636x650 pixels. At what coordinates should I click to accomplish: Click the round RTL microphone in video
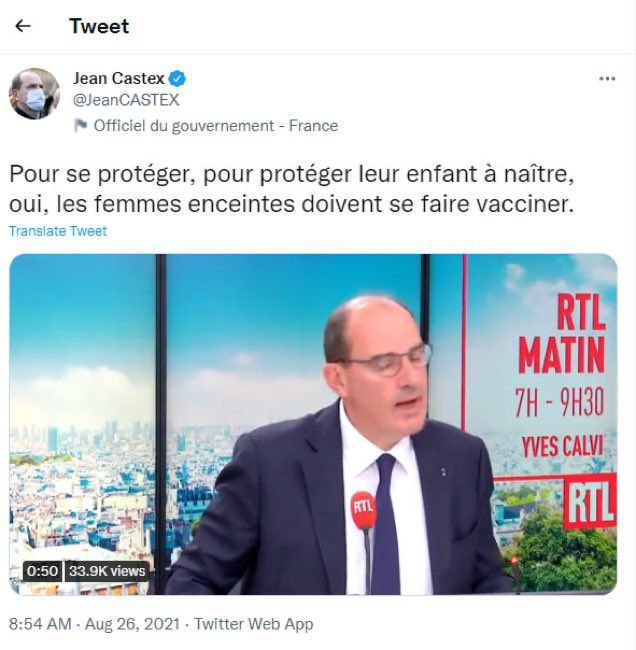(364, 509)
